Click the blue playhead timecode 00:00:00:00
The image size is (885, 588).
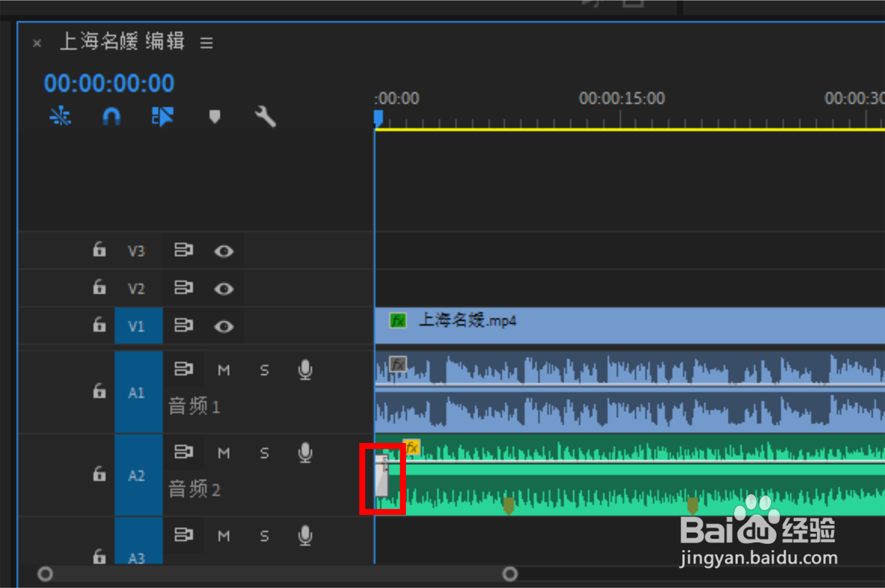coord(109,83)
